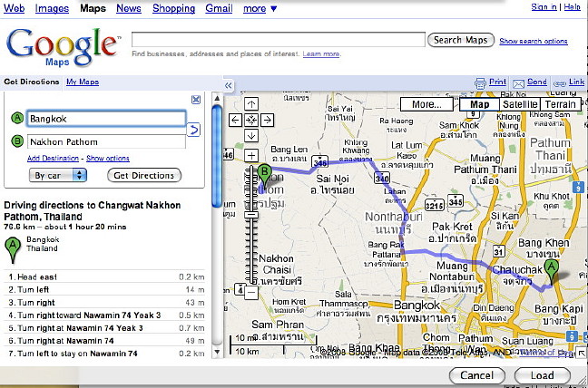This screenshot has width=588, height=388.
Task: Select step 6 Turn right at Nawamin 74
Action: coord(106,341)
